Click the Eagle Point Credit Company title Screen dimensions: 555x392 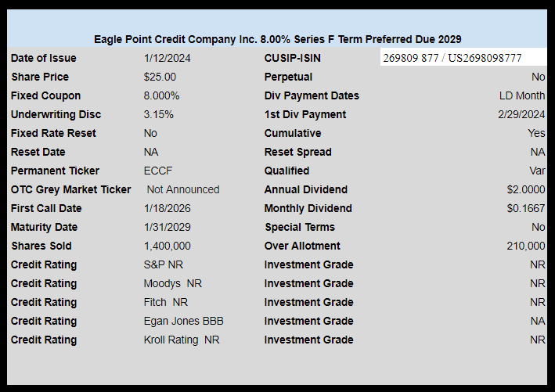coord(277,39)
